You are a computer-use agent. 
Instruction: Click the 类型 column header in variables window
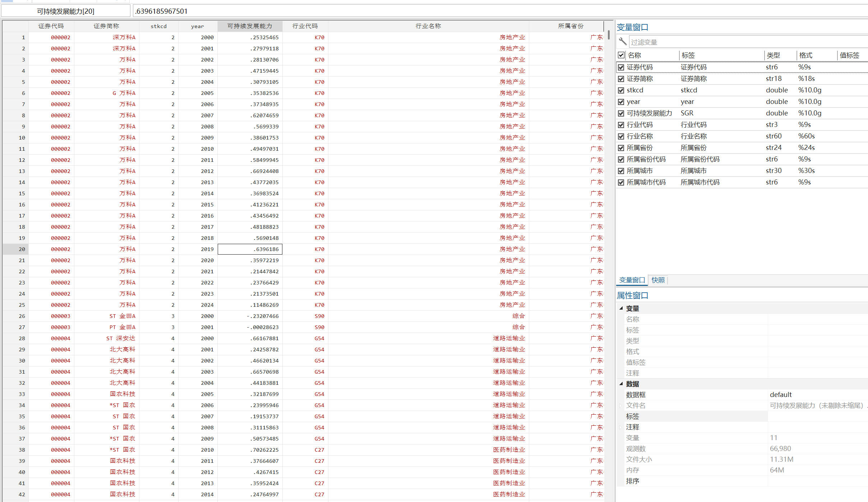tap(773, 55)
